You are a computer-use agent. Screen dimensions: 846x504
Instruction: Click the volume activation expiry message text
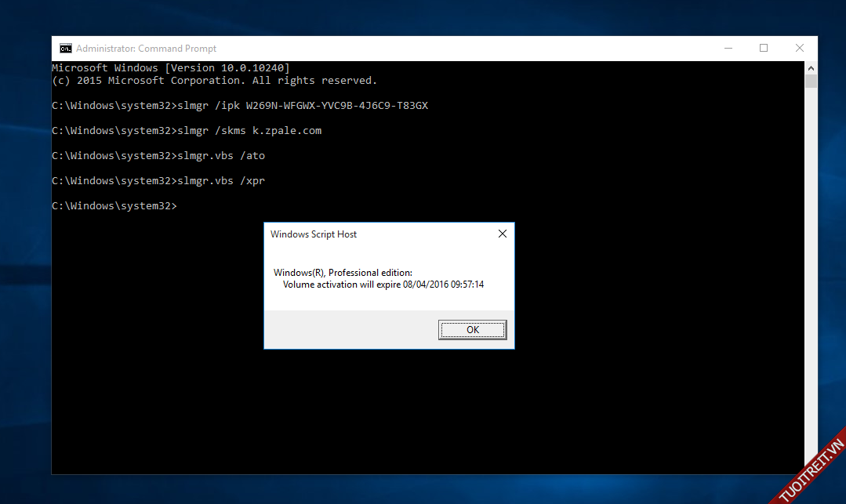tap(383, 285)
